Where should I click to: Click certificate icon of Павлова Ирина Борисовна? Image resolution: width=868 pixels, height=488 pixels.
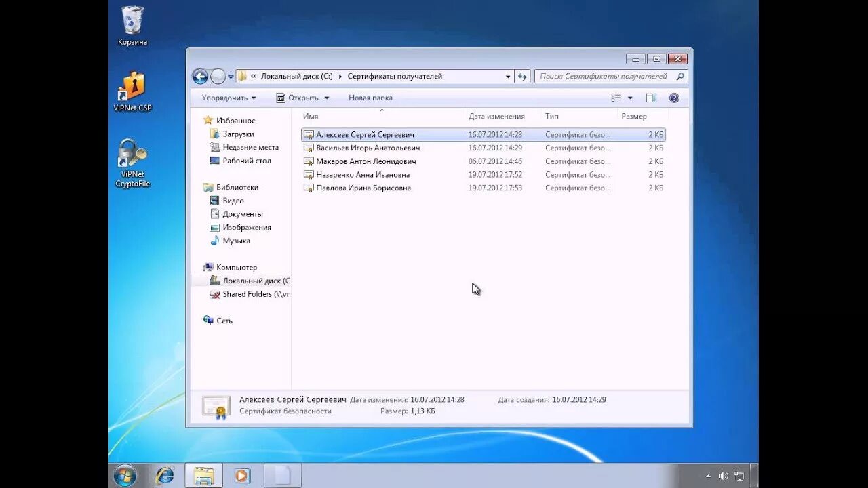tap(309, 188)
